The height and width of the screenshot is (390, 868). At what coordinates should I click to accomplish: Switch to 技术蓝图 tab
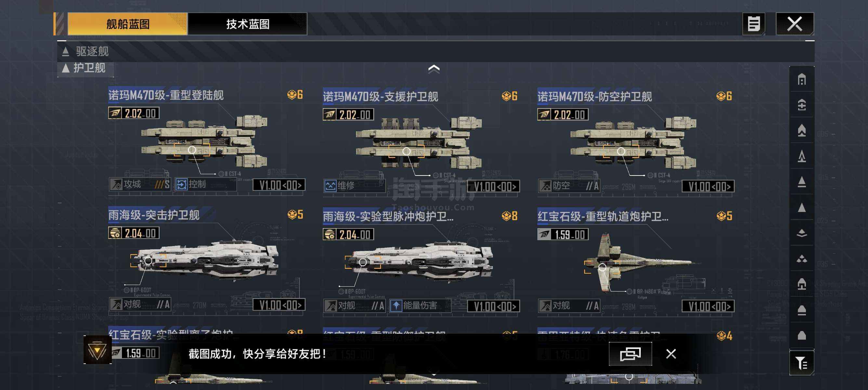(x=247, y=24)
